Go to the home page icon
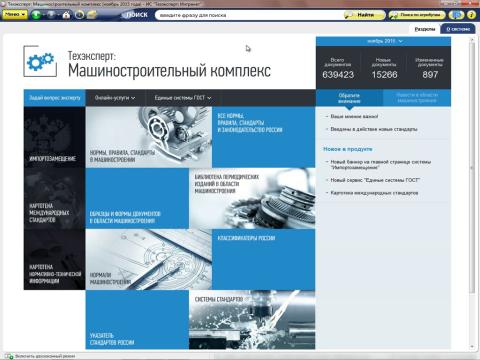Screen dimensions: 480x360 pyautogui.click(x=66, y=15)
